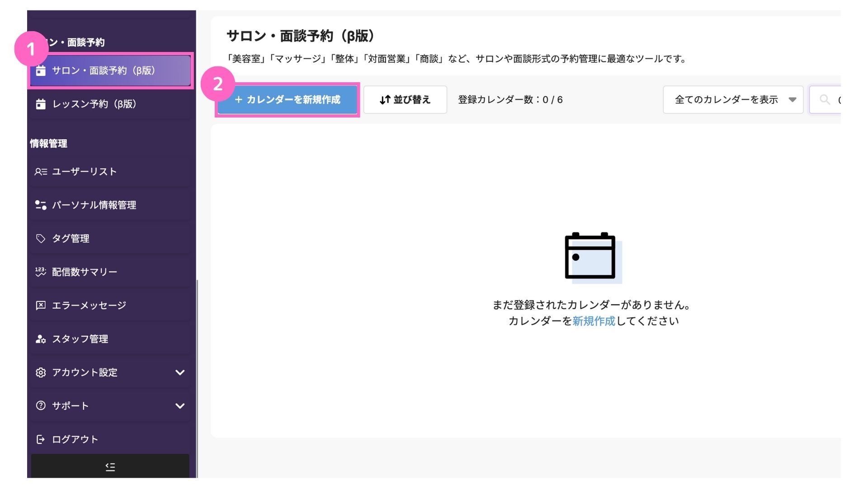Open レッスン予約（β版） menu item
The height and width of the screenshot is (488, 868).
pos(94,104)
